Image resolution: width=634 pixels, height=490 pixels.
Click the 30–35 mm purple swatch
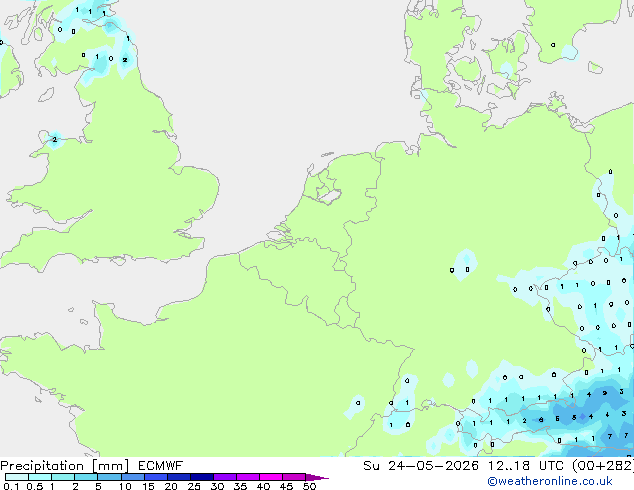pyautogui.click(x=224, y=477)
